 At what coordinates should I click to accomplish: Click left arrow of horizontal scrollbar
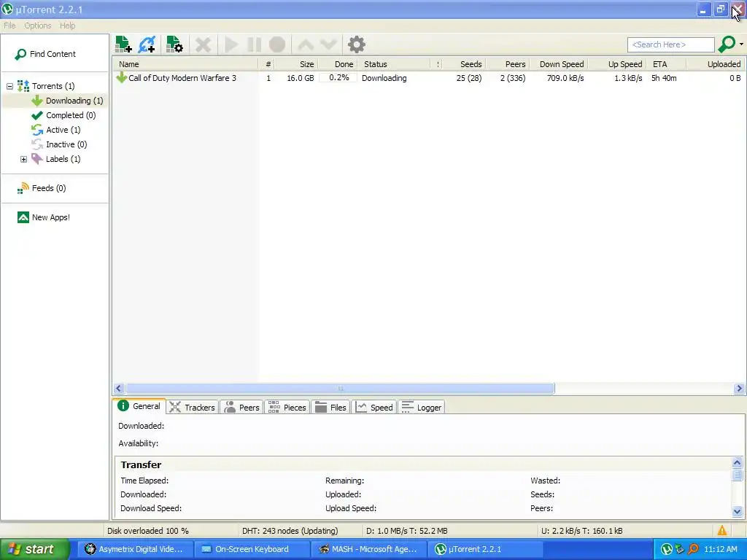pyautogui.click(x=119, y=389)
